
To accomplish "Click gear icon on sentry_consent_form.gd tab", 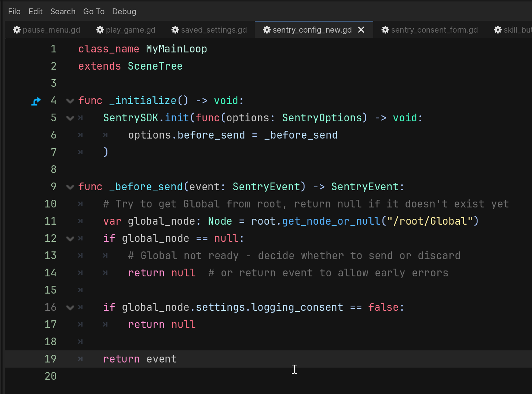I will (x=385, y=30).
